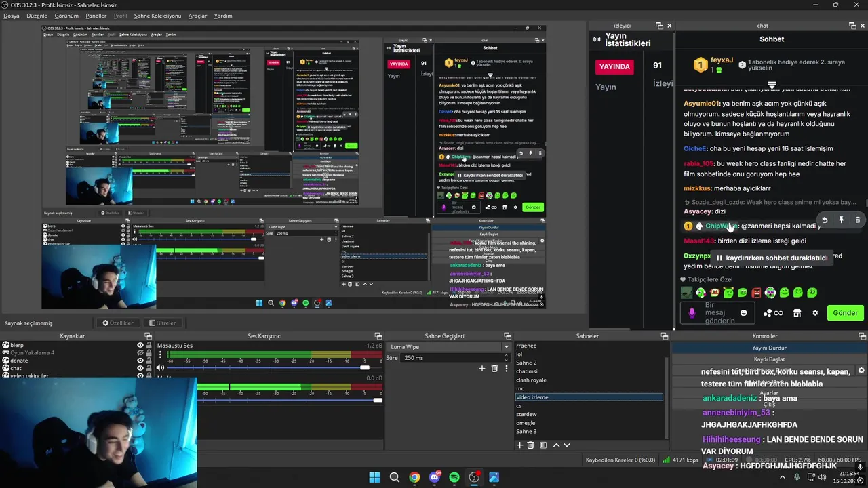Open scene filters icon in Sahneler toolbar
Screen dimensions: 868x488
click(543, 445)
